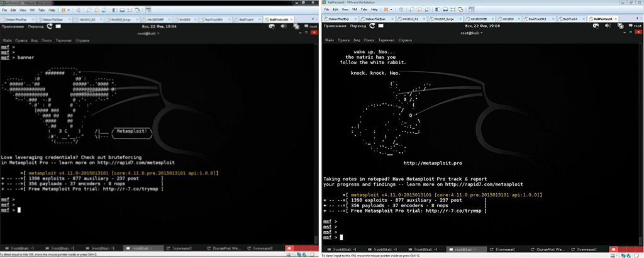Open Переход menu in right Kali panel
This screenshot has width=644, height=258.
pos(358,26)
